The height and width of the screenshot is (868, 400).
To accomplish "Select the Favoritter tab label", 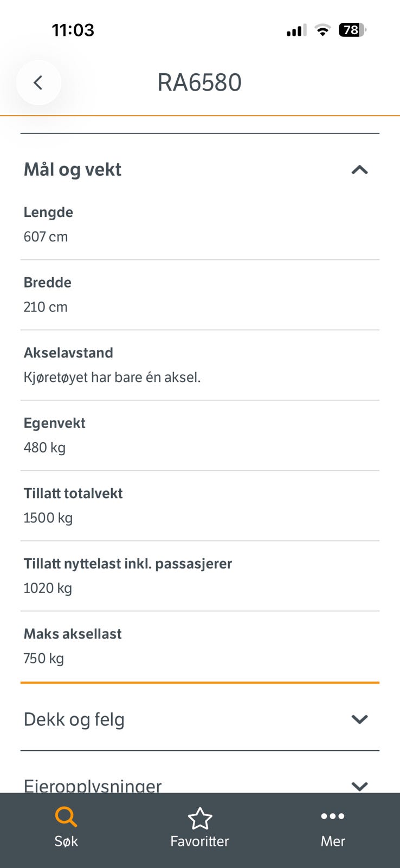I will click(x=199, y=841).
